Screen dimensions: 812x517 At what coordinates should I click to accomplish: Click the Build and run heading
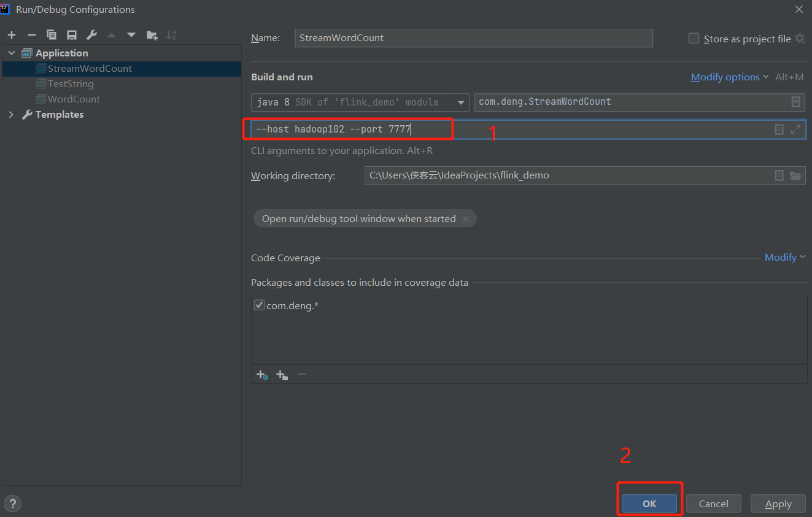[x=282, y=77]
